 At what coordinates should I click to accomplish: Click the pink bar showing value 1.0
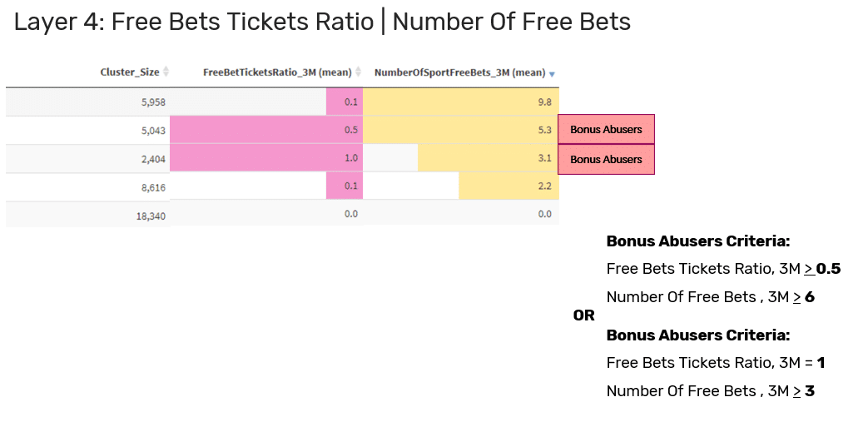click(265, 159)
